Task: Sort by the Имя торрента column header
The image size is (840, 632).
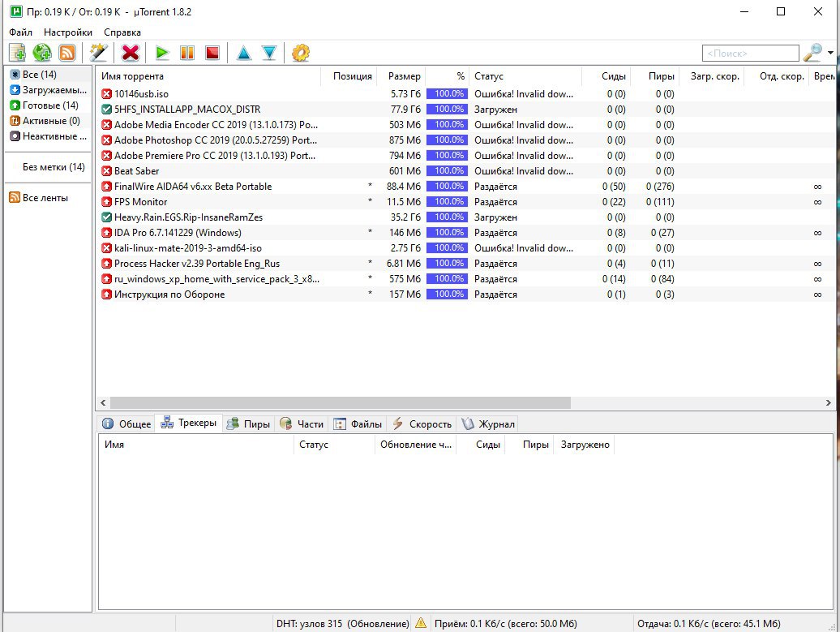Action: point(208,76)
